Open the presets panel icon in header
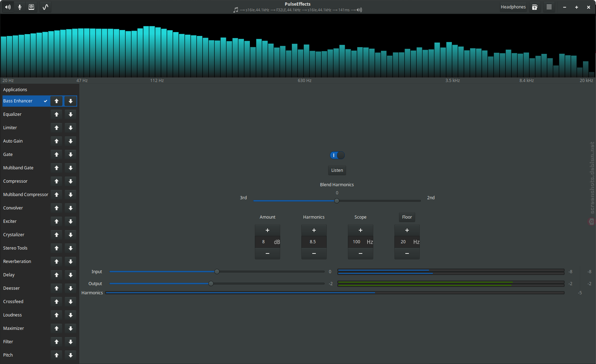 point(31,7)
